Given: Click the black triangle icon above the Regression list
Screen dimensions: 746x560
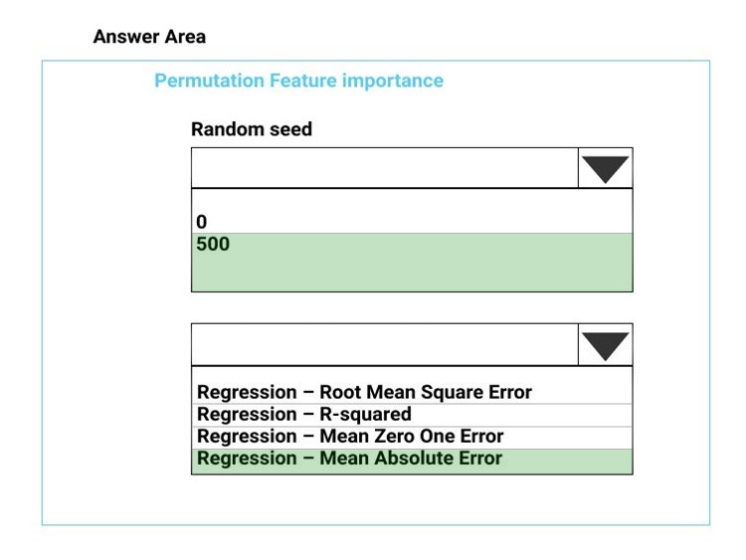Looking at the screenshot, I should pyautogui.click(x=605, y=346).
